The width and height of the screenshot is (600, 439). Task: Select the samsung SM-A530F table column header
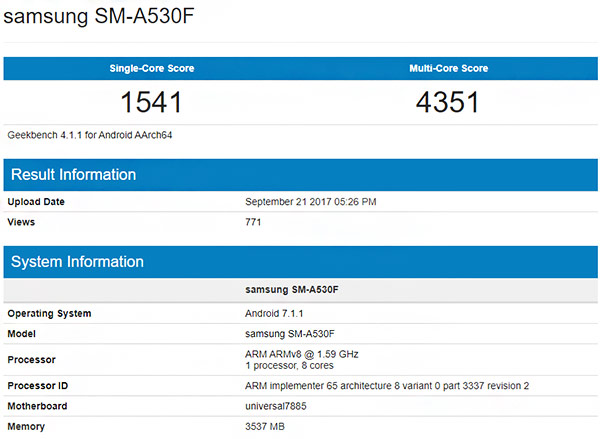292,290
